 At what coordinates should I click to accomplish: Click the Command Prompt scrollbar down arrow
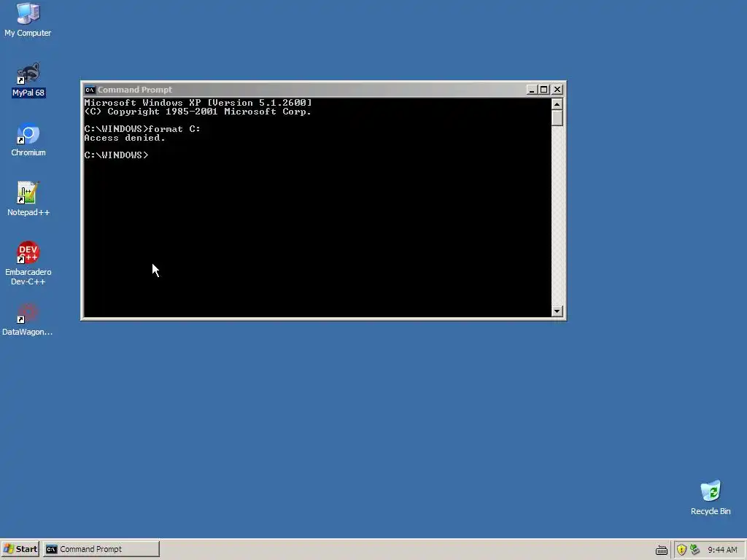(x=557, y=311)
